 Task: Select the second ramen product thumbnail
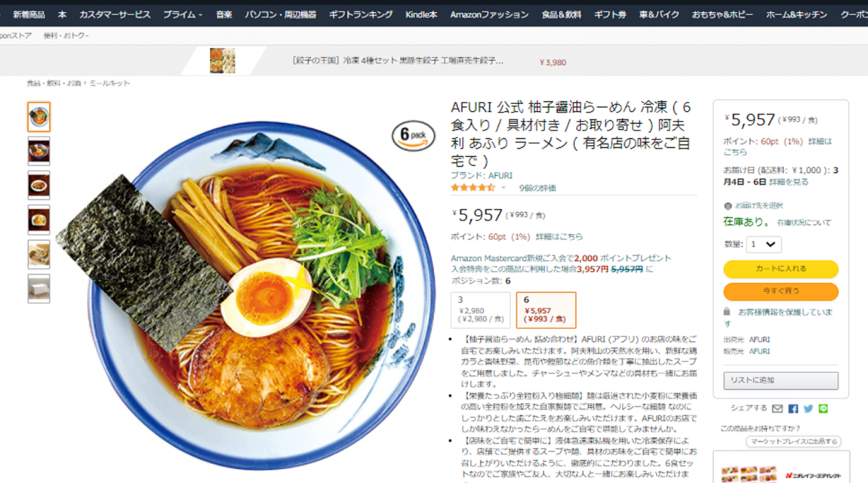tap(38, 151)
